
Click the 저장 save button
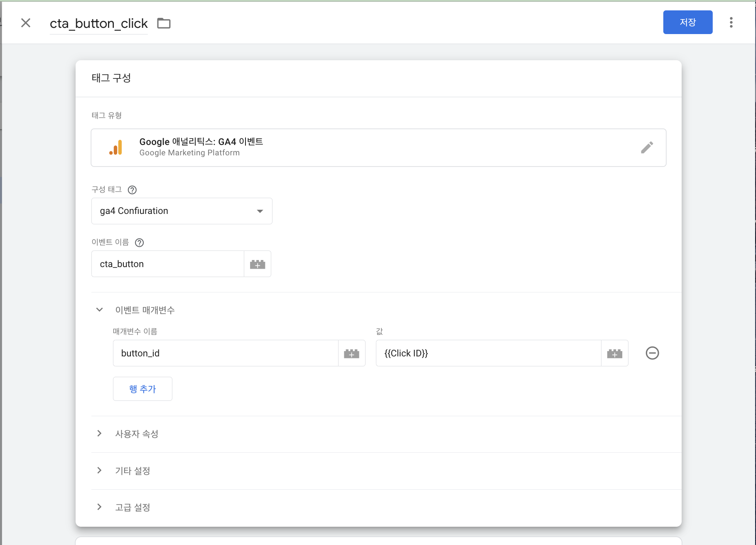click(687, 22)
